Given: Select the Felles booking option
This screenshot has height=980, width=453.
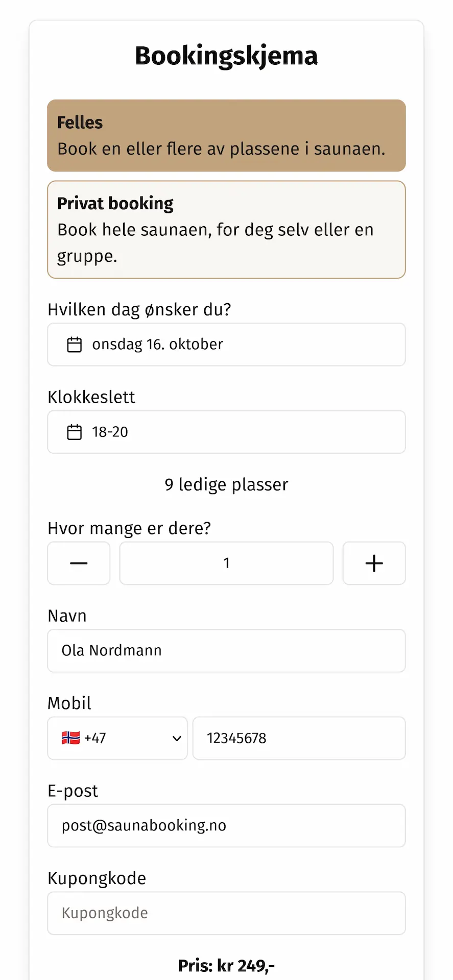Looking at the screenshot, I should pos(226,135).
